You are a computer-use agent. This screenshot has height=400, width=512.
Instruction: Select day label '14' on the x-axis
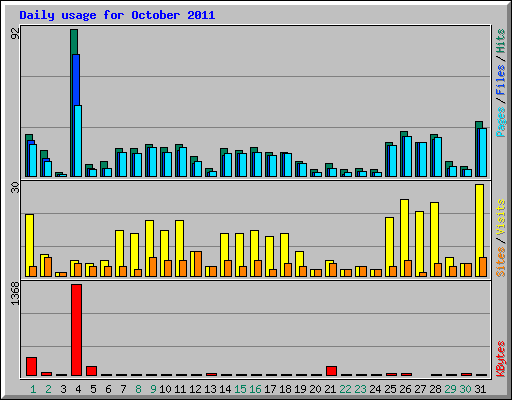coord(225,389)
